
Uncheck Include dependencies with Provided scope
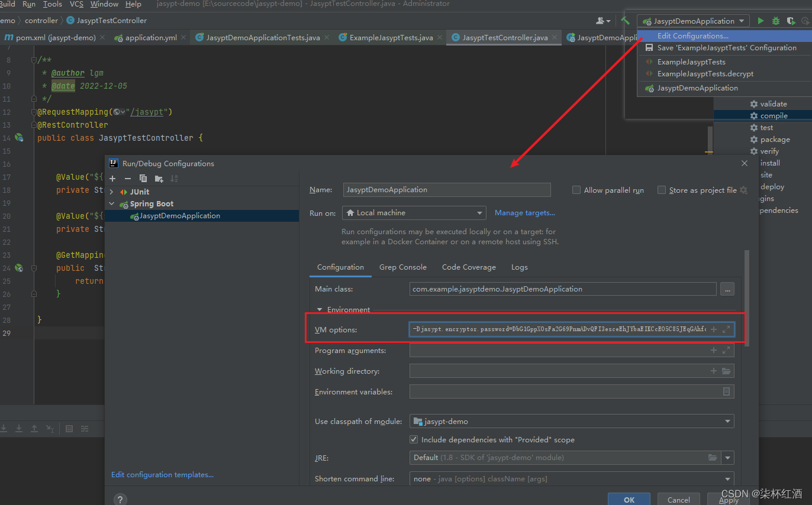click(414, 440)
